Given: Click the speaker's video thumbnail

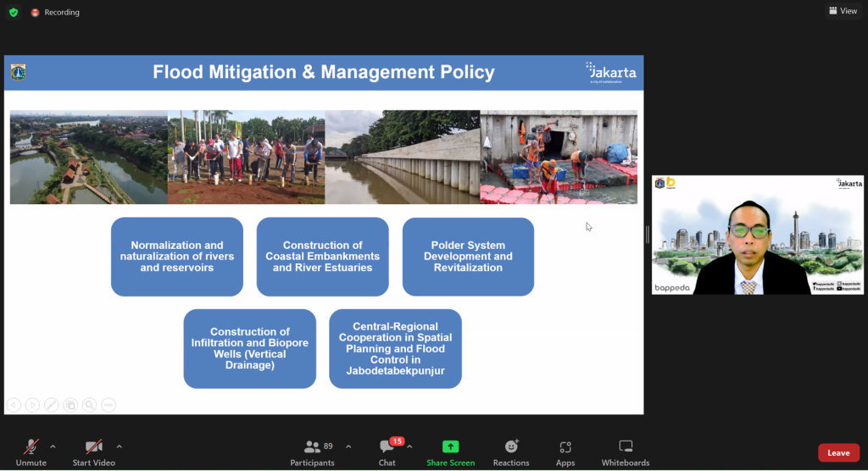Looking at the screenshot, I should [x=757, y=235].
